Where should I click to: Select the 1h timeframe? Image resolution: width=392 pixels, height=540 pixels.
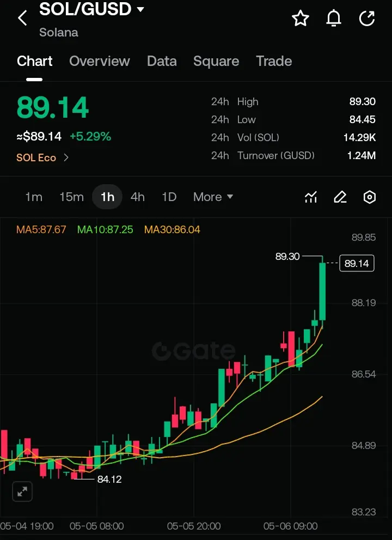tap(107, 197)
